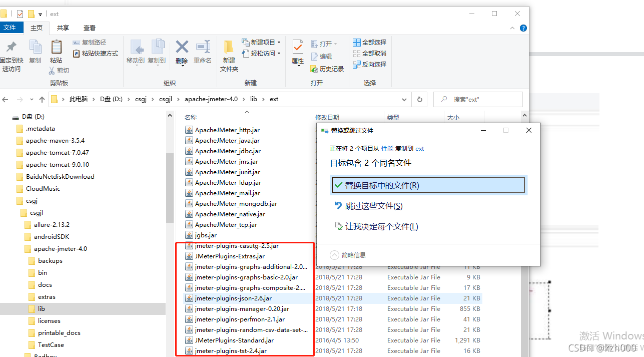Switch to the Share ribbon tab
This screenshot has height=357, width=644.
coord(63,28)
